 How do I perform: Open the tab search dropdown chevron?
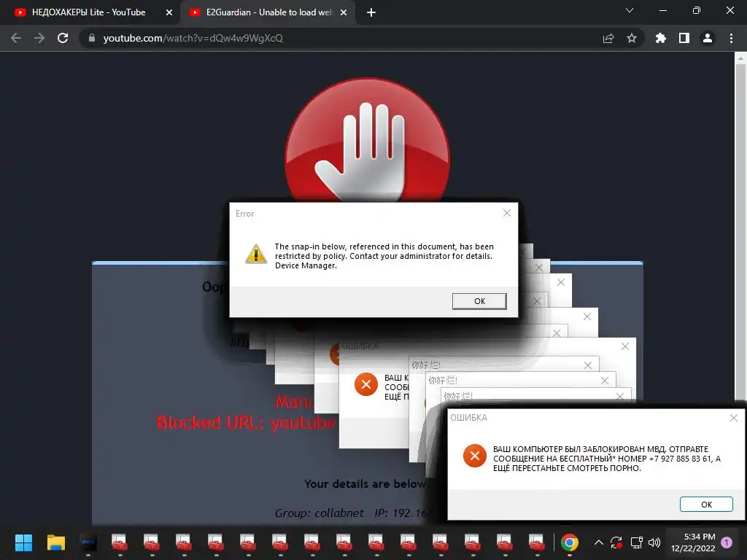point(630,10)
